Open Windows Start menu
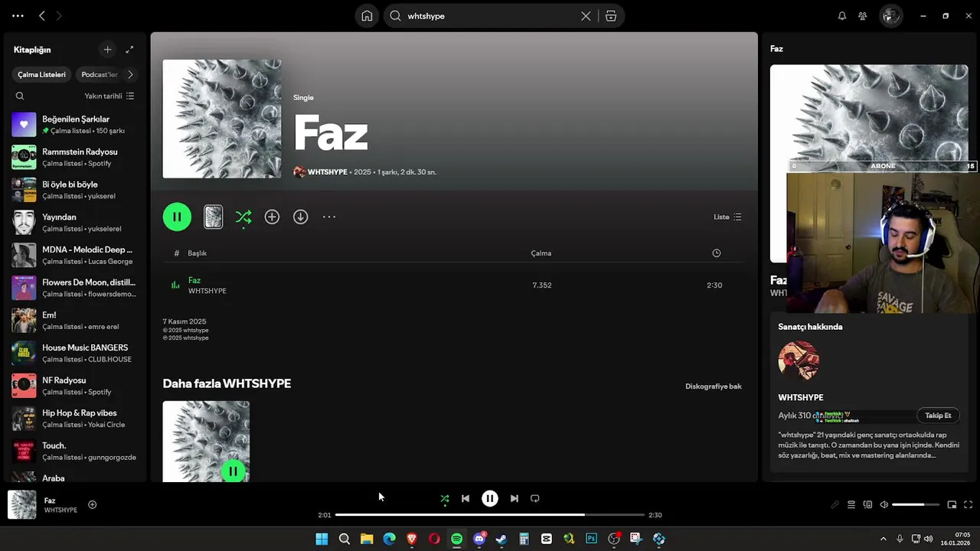The image size is (980, 551). pyautogui.click(x=322, y=539)
